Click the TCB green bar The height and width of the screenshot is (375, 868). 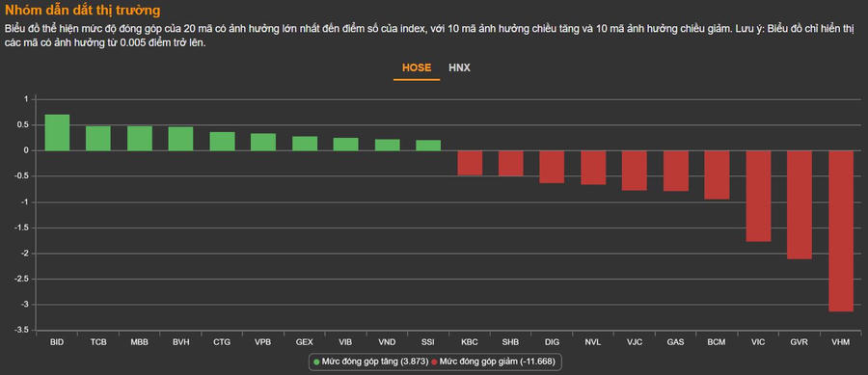[x=98, y=138]
